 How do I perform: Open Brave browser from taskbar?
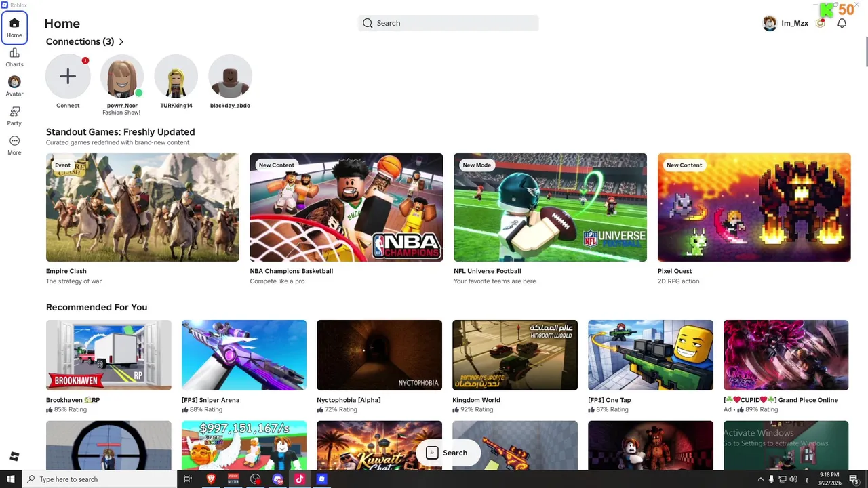[x=211, y=479]
